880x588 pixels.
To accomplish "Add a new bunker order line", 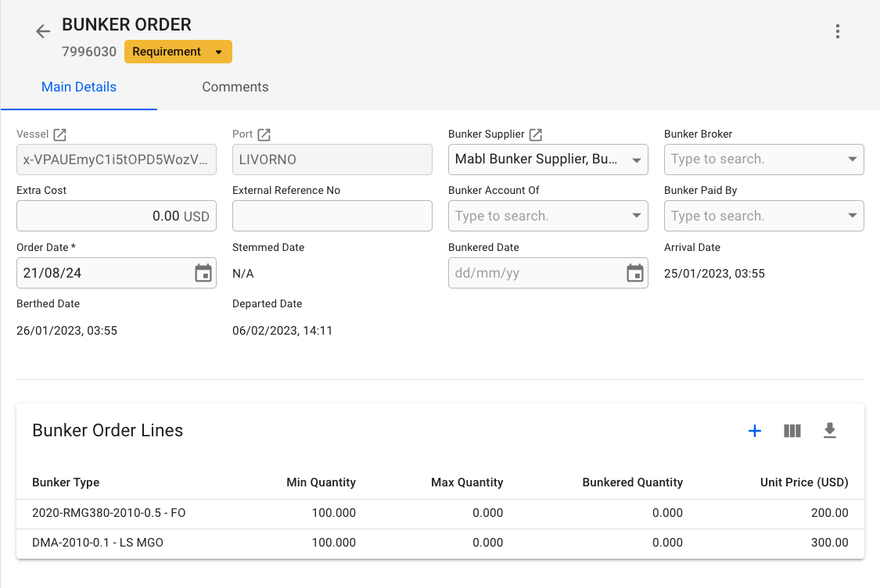I will click(755, 431).
